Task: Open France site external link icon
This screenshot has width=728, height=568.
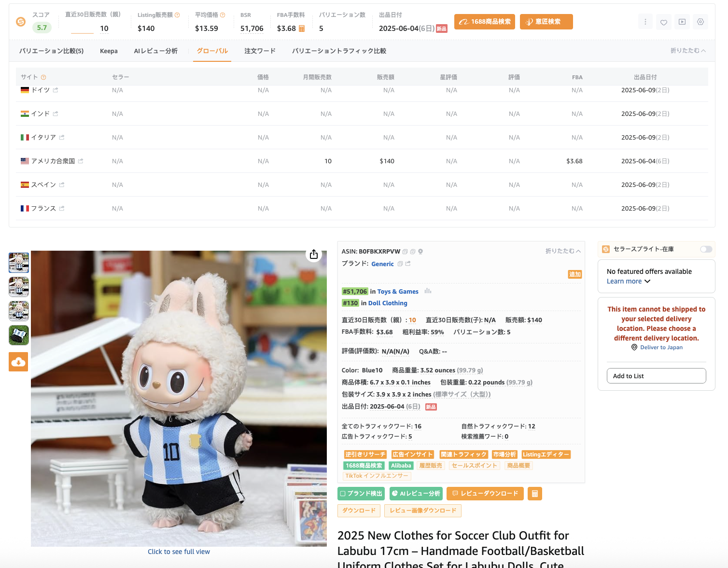Action: click(62, 208)
